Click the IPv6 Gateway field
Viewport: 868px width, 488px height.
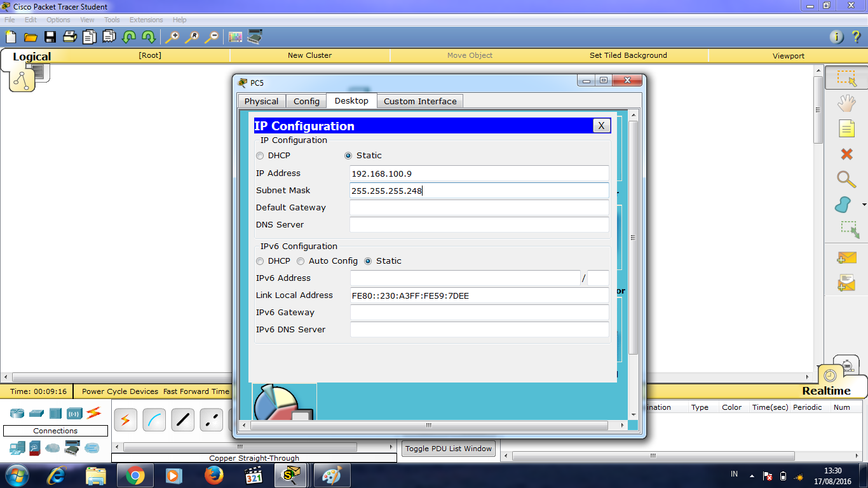(x=479, y=313)
